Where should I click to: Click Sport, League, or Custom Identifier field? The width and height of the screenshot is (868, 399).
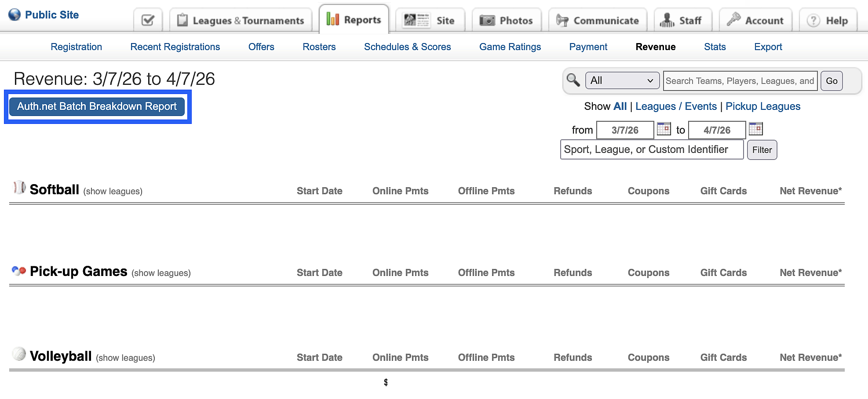pyautogui.click(x=652, y=149)
